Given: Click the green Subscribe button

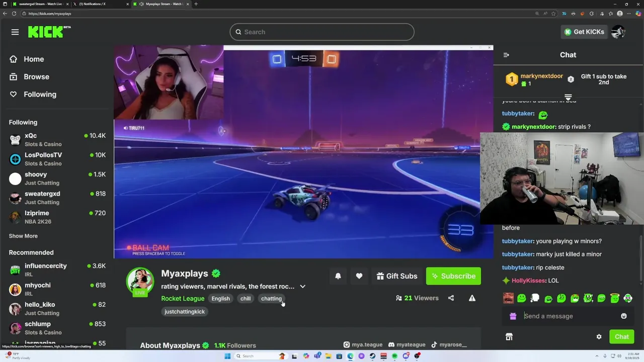Looking at the screenshot, I should 453,276.
